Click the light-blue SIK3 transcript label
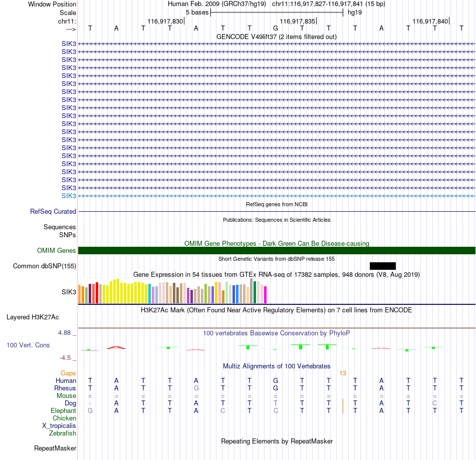476x460 pixels. 69,196
